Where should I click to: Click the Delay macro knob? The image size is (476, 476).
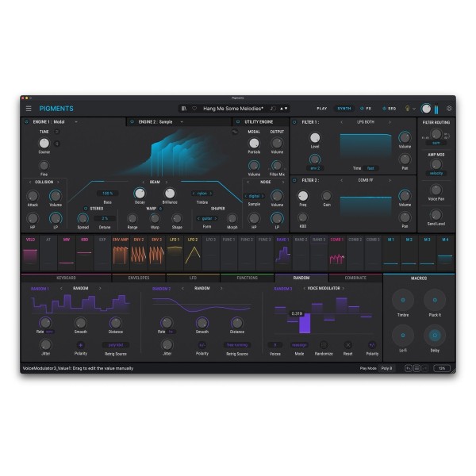435,336
